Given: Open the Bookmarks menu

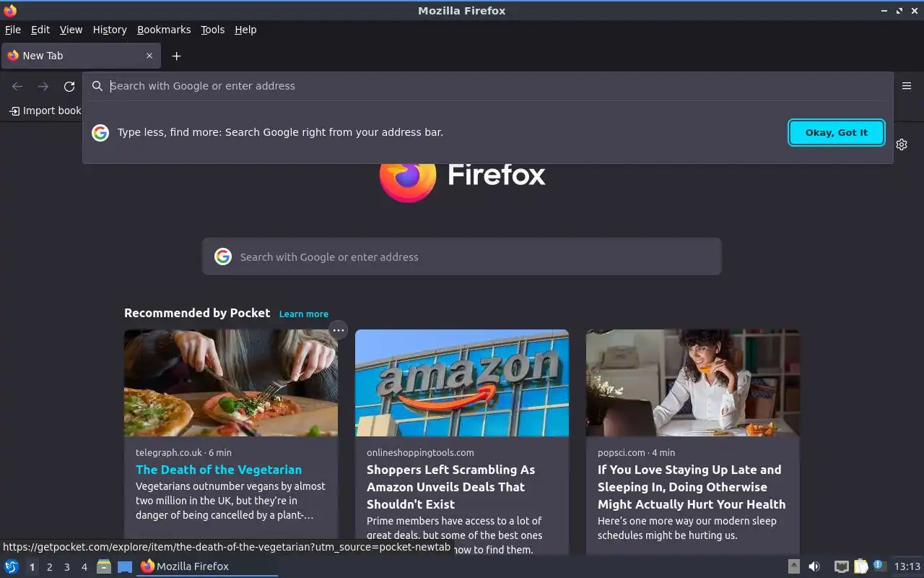Looking at the screenshot, I should click(x=164, y=30).
